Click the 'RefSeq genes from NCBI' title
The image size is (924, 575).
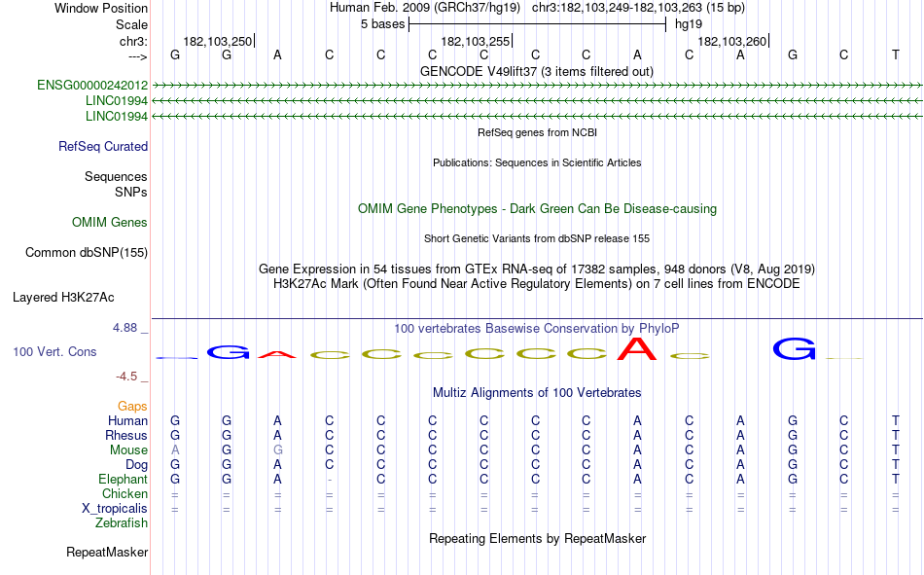click(538, 132)
